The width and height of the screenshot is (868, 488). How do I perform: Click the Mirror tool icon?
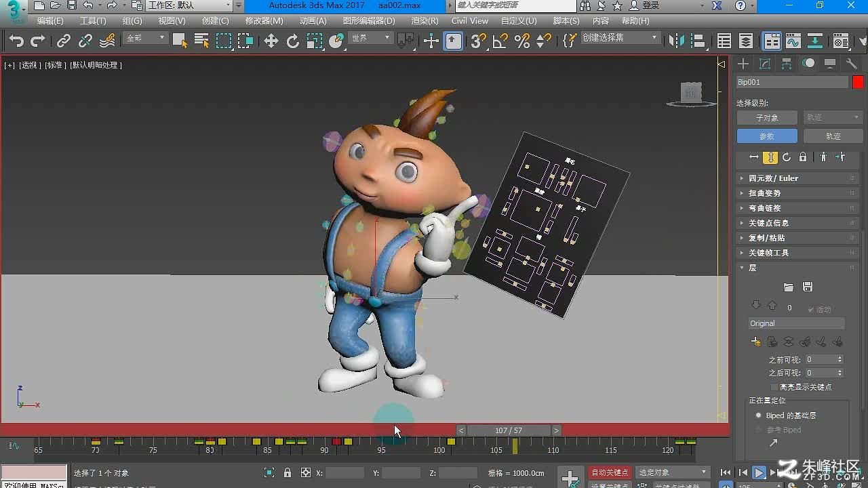677,41
